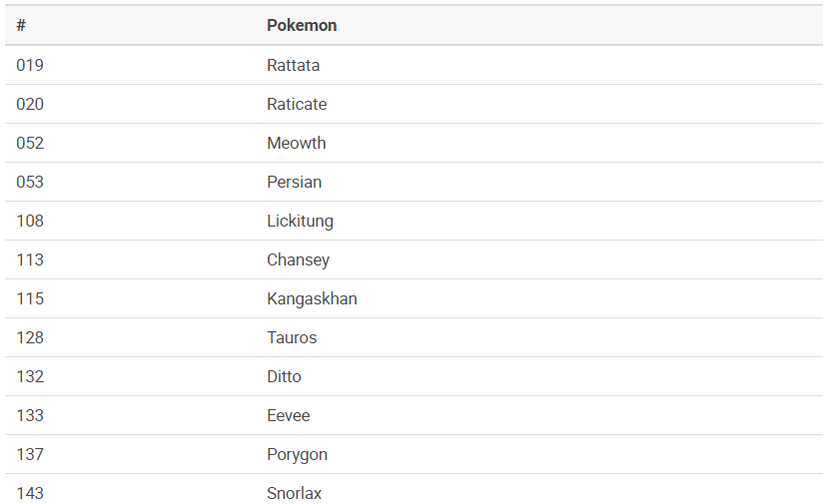Select the Meowth entry
The height and width of the screenshot is (504, 840).
coord(296,143)
